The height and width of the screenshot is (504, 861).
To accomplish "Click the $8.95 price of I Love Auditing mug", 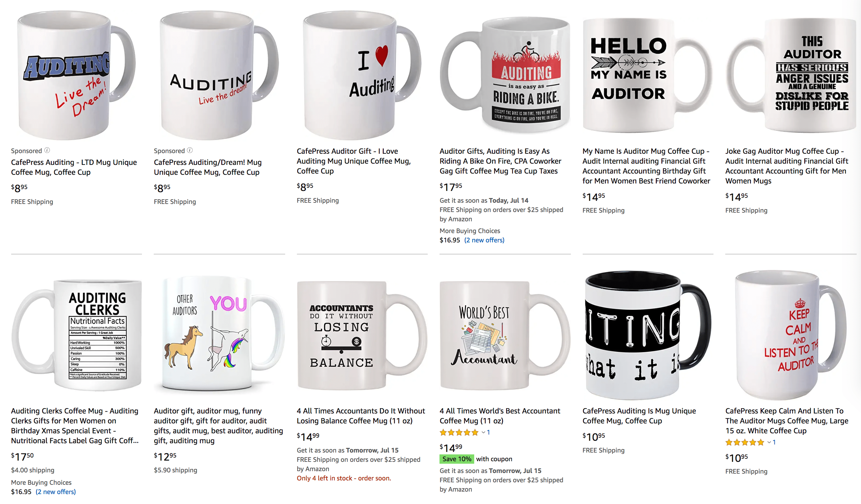I will tap(305, 187).
